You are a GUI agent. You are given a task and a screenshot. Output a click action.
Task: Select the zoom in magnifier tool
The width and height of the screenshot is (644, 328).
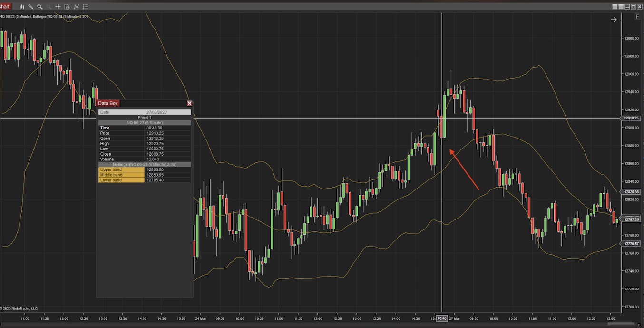(x=40, y=7)
